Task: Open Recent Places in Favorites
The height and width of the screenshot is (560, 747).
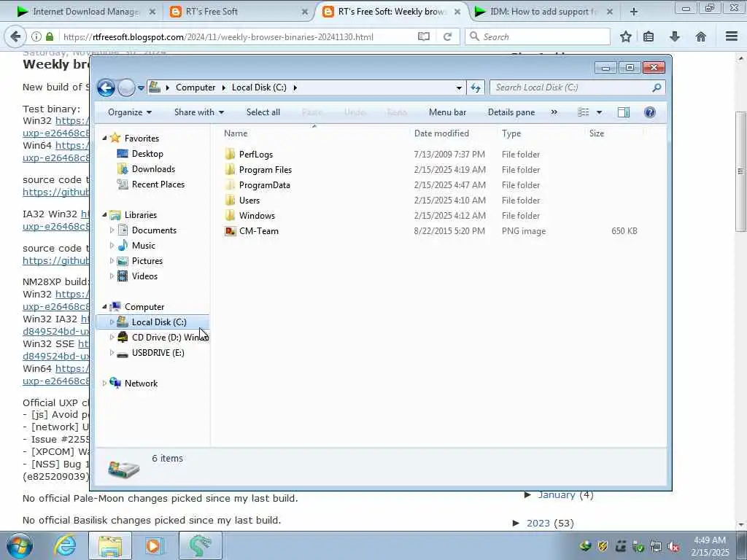Action: point(158,184)
